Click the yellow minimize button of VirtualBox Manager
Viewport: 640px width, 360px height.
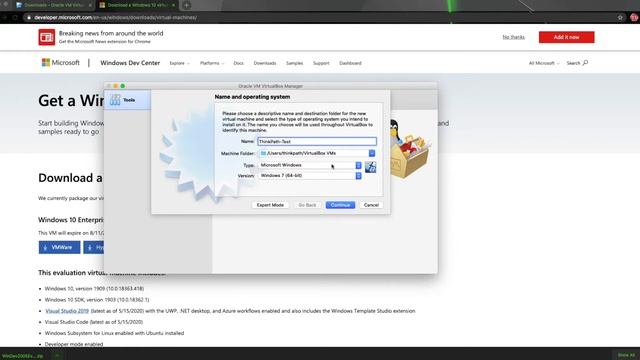tap(116, 86)
